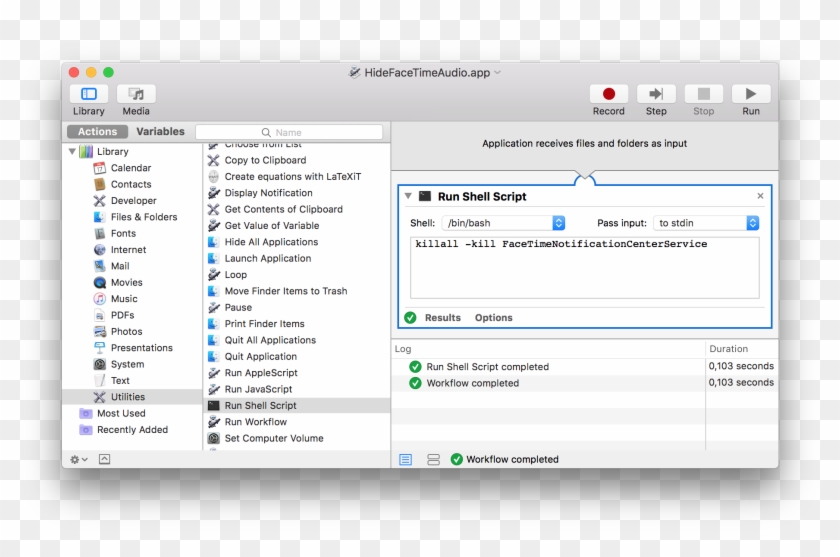Viewport: 840px width, 557px height.
Task: Switch to the Actions tab
Action: pos(97,131)
